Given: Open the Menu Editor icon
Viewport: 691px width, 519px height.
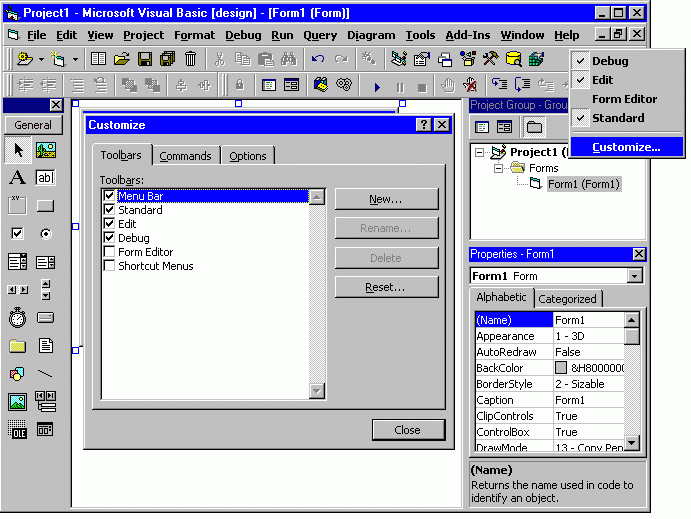Looking at the screenshot, I should tap(98, 59).
